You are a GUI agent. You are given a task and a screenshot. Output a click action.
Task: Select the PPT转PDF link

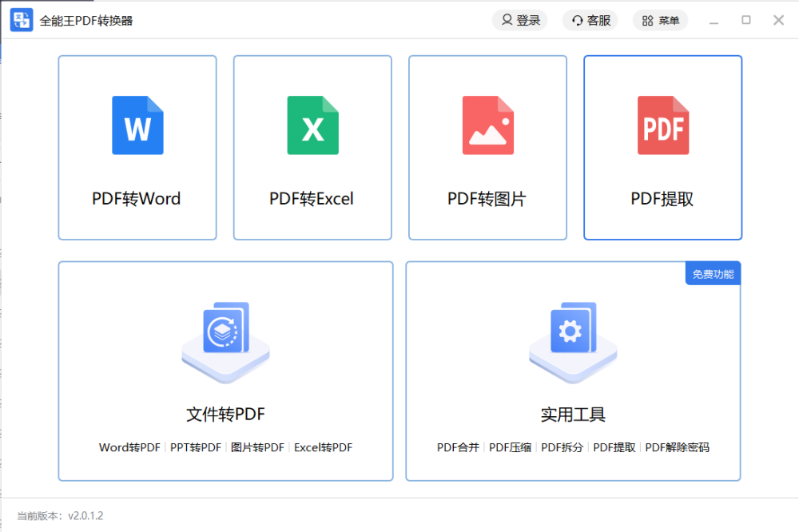196,447
